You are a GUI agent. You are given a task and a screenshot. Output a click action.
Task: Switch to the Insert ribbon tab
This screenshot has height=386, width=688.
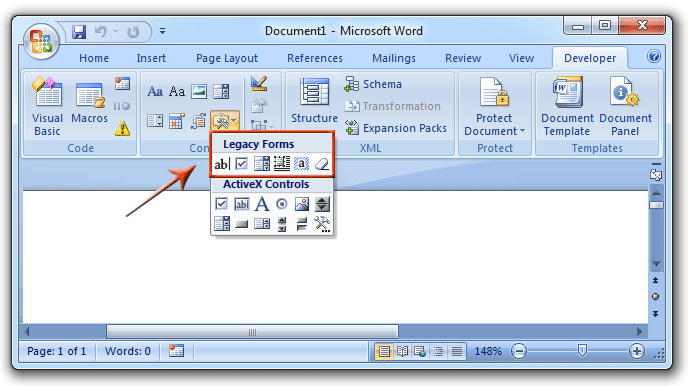pos(151,58)
